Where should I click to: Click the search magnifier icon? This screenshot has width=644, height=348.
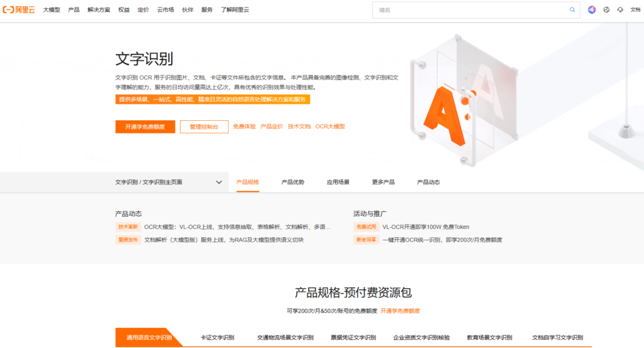[x=572, y=9]
